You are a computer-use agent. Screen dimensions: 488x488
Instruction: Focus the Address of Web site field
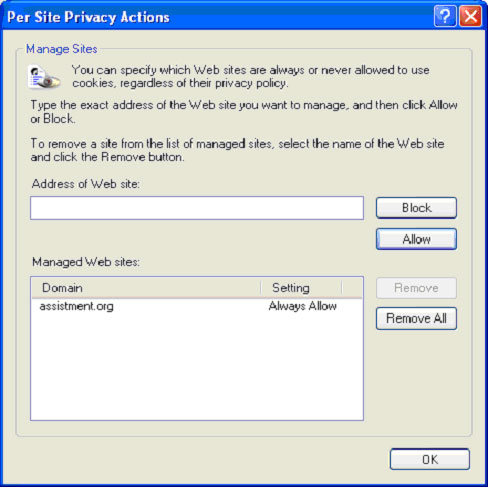197,208
